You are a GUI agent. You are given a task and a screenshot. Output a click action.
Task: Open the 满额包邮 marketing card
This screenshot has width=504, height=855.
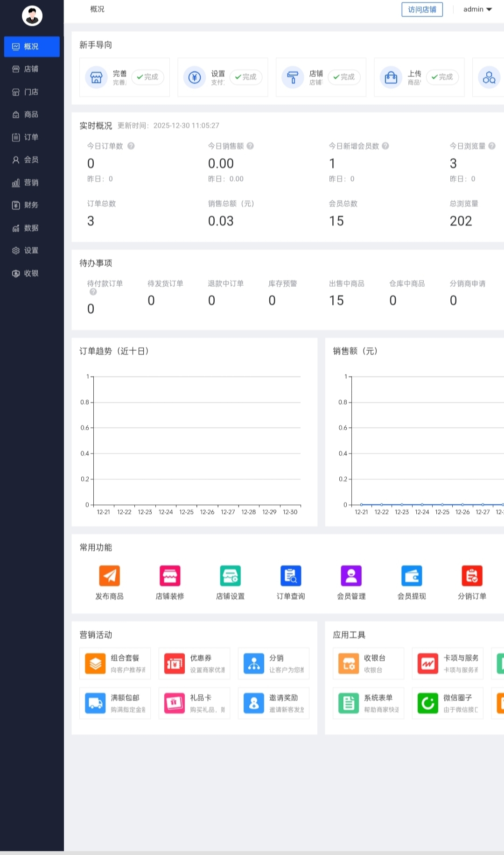[x=115, y=703]
